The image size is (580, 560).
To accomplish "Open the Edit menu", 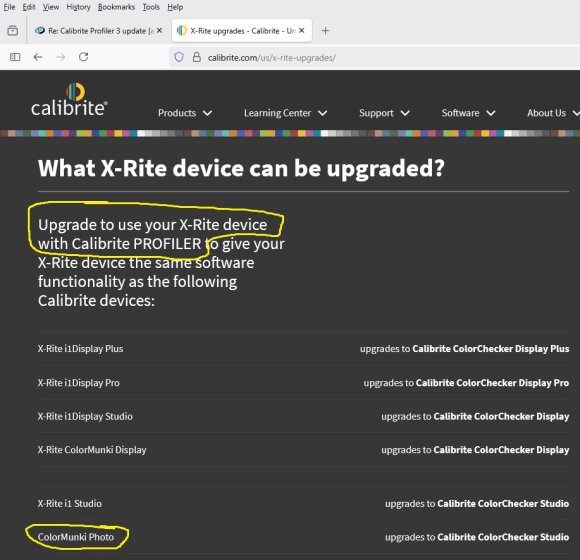I will tap(29, 7).
